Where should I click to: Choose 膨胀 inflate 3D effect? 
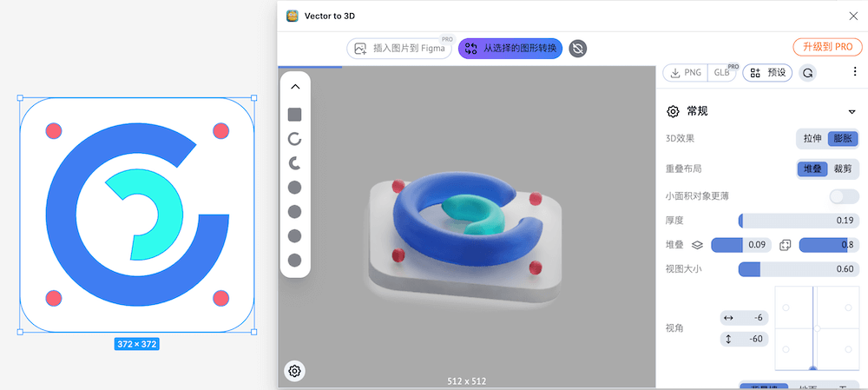tap(843, 138)
